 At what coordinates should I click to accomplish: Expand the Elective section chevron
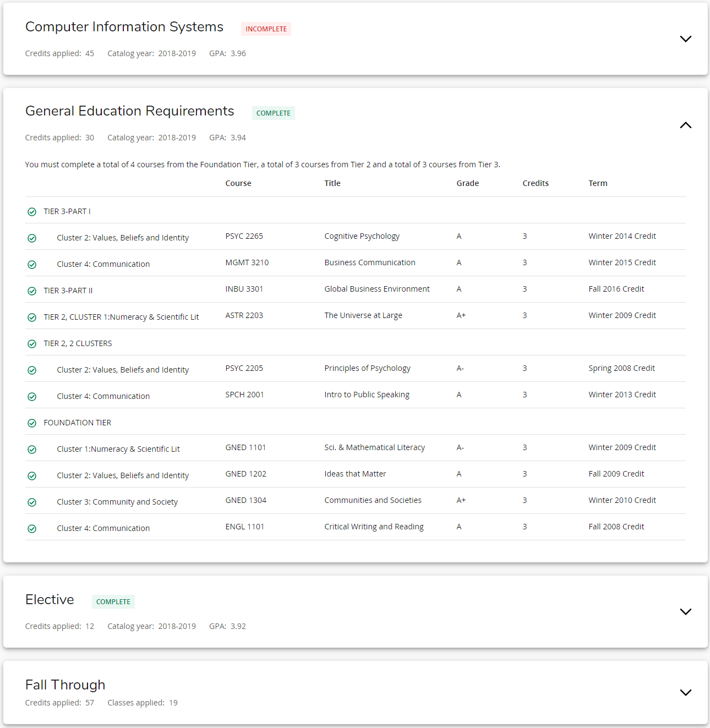tap(685, 611)
